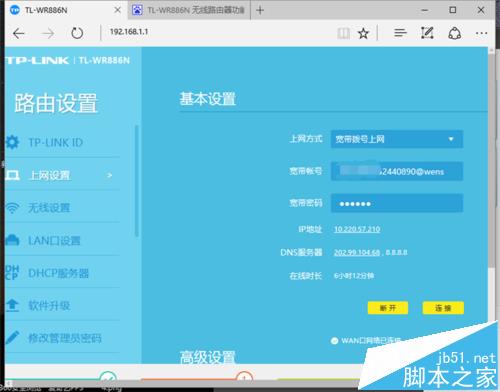Open the share icon in toolbar
500x392 pixels.
click(454, 33)
